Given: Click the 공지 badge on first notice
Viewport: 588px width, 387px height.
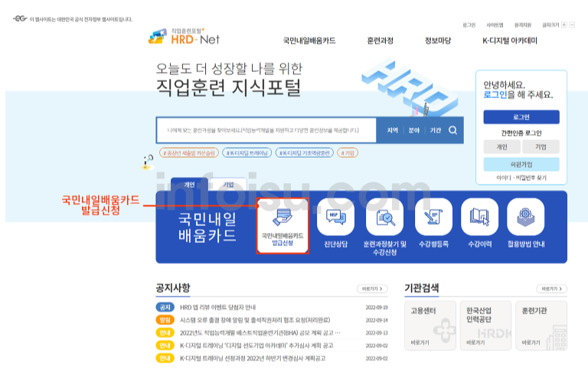Looking at the screenshot, I should coord(165,307).
